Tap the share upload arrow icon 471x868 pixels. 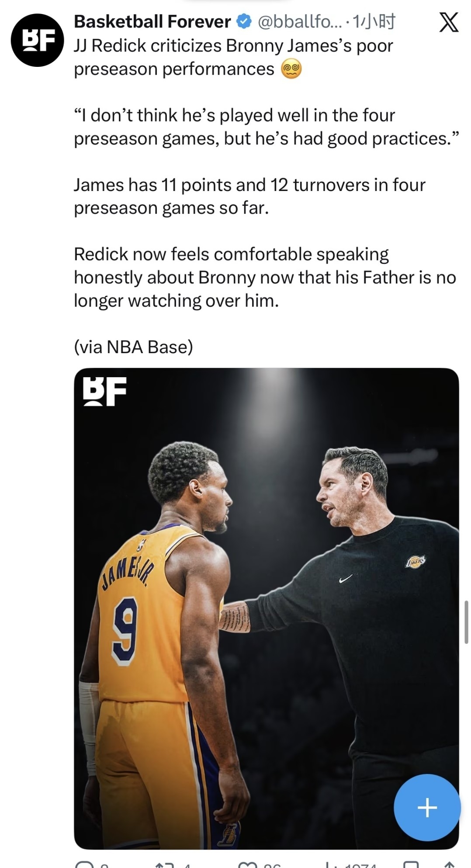(450, 865)
